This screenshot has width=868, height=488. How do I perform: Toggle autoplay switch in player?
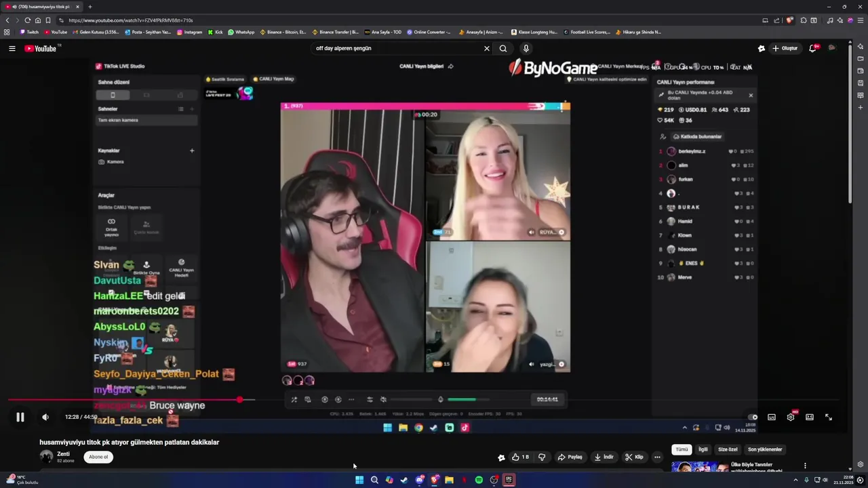tap(753, 418)
